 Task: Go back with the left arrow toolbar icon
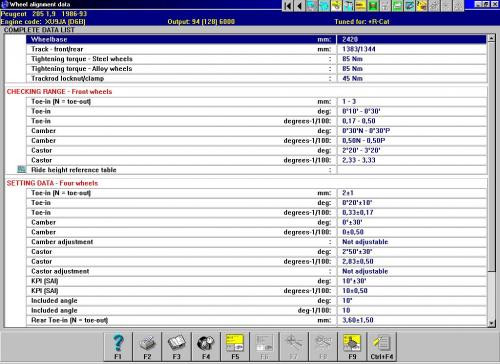pyautogui.click(x=300, y=6)
